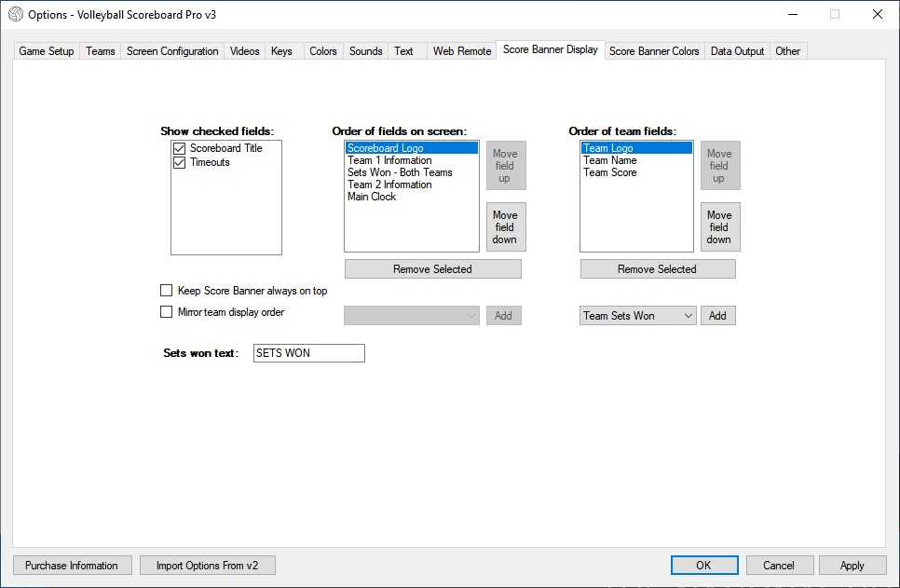
Task: Select Sets Won - Both Teams item
Action: (x=400, y=172)
